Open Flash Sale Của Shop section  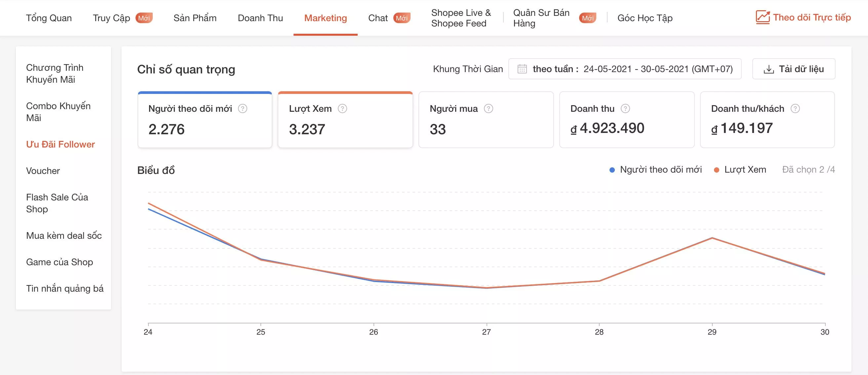tap(57, 203)
